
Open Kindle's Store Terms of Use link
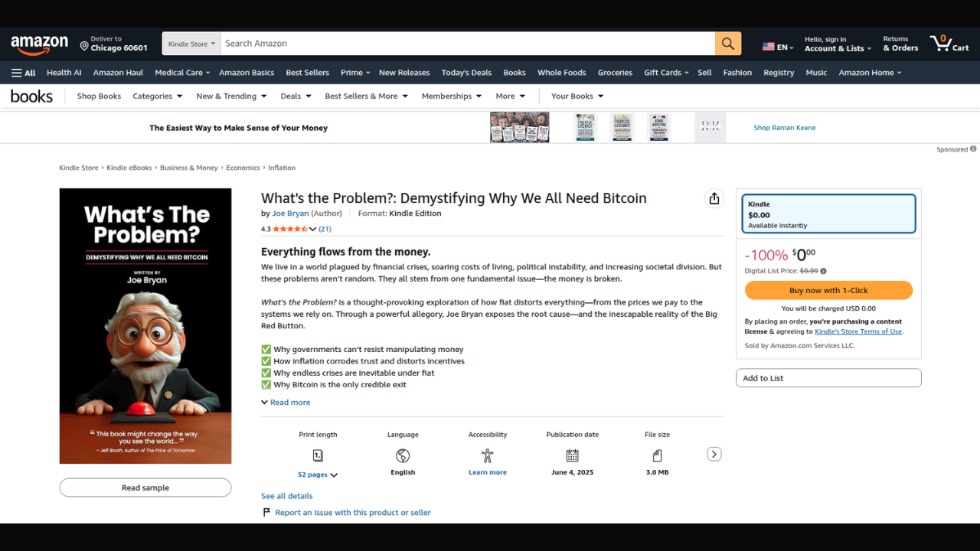[858, 331]
